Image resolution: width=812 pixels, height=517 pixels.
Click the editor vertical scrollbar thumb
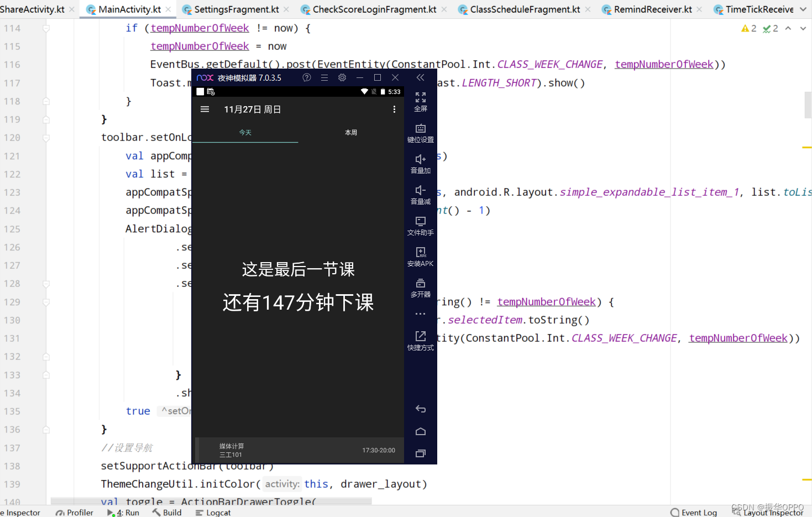point(808,105)
